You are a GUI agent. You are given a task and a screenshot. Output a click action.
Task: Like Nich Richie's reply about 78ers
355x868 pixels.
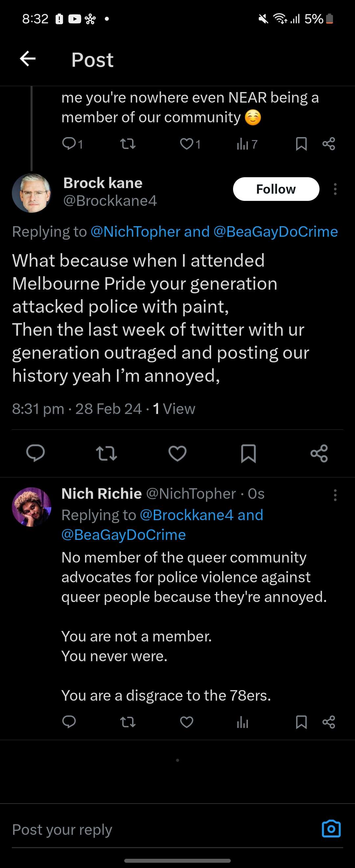pos(187,722)
